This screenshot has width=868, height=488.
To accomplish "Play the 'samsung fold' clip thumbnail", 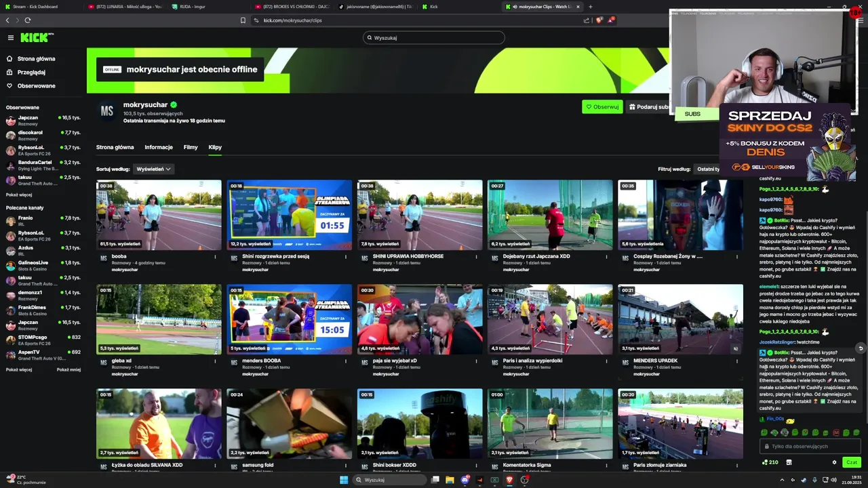I will (x=290, y=424).
